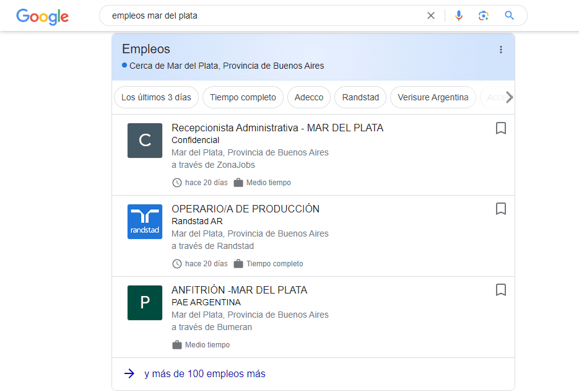Select the Randstad filter chip

(360, 97)
